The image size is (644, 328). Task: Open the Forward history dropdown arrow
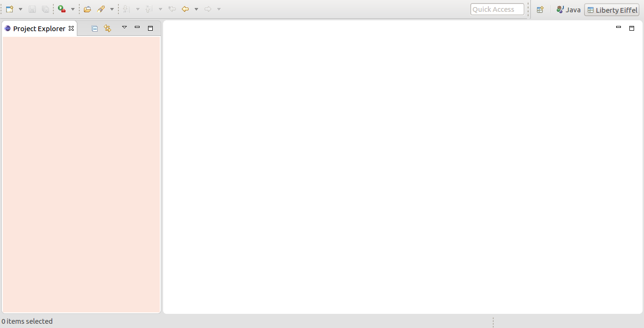219,9
